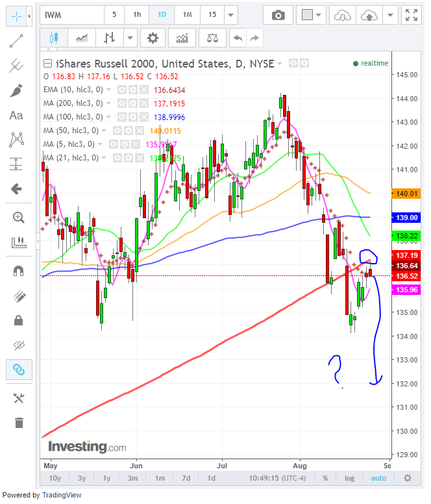431x504 pixels.
Task: Open the chart style dropdown arrow
Action: click(x=130, y=38)
